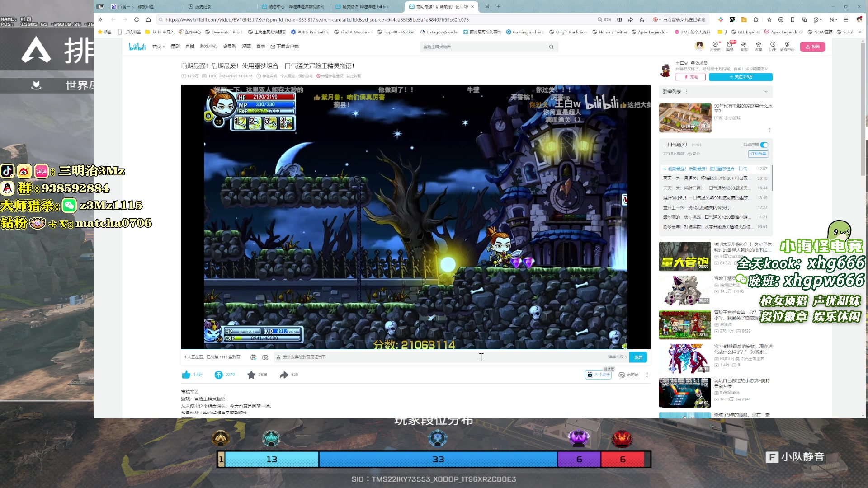Open 历史 history icon in header

coord(773,46)
